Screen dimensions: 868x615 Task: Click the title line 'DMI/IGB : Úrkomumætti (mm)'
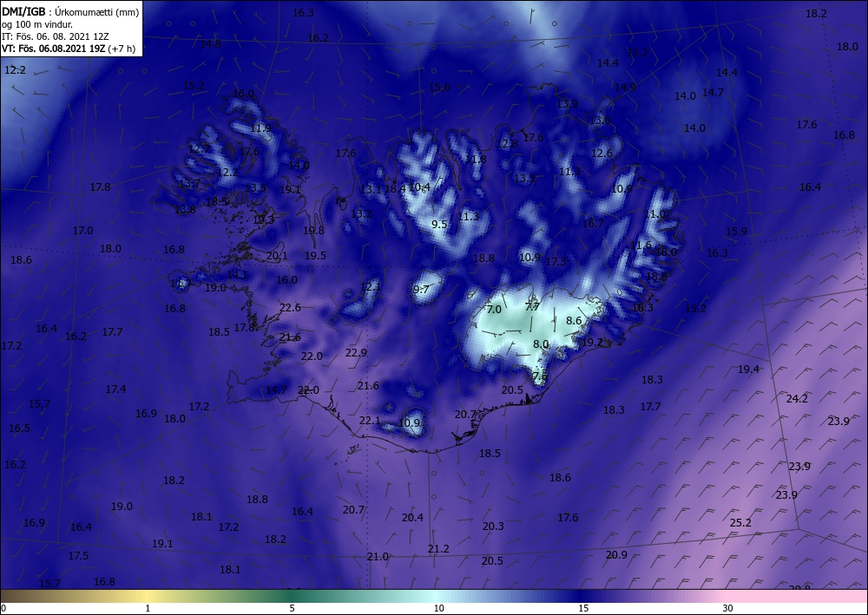coord(70,11)
